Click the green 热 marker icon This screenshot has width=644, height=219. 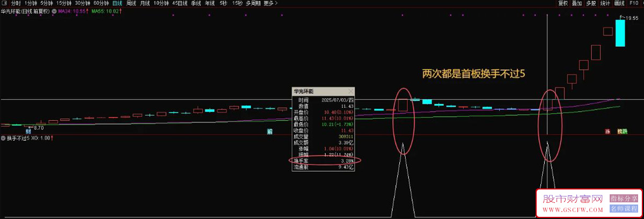(625, 131)
